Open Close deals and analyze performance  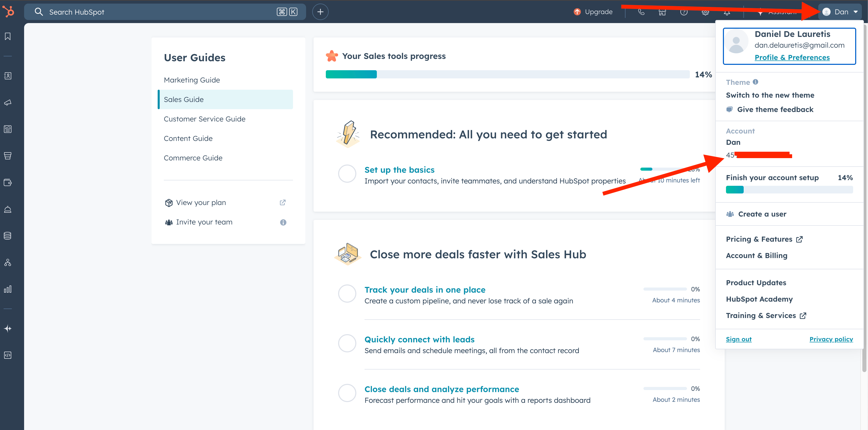click(x=441, y=389)
